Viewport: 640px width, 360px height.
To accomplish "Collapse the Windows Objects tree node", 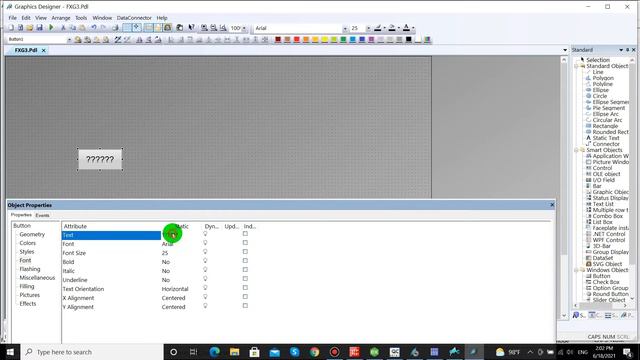I will point(577,270).
